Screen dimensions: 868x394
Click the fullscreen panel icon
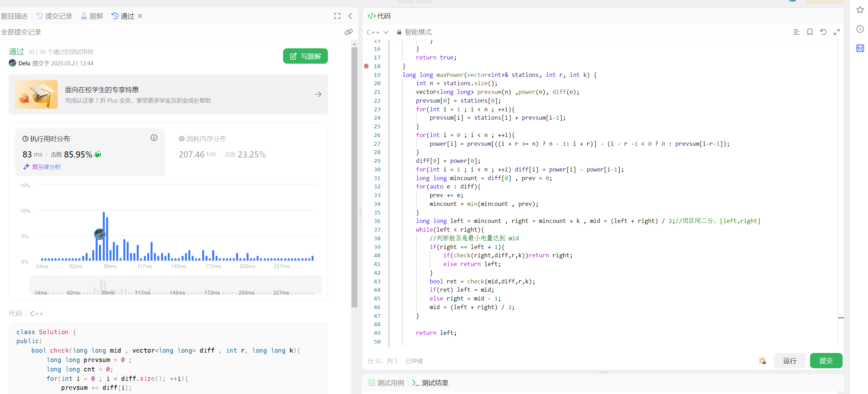tap(337, 16)
